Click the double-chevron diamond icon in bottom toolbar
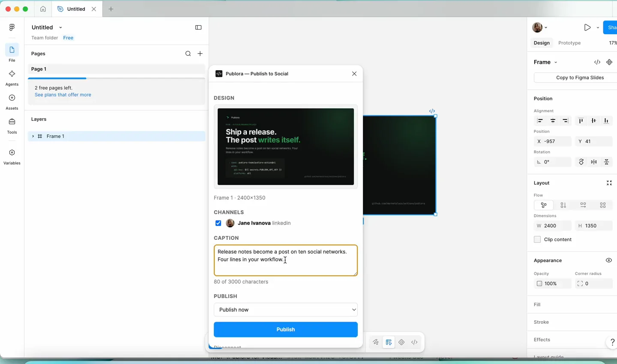Image resolution: width=617 pixels, height=364 pixels. (401, 342)
